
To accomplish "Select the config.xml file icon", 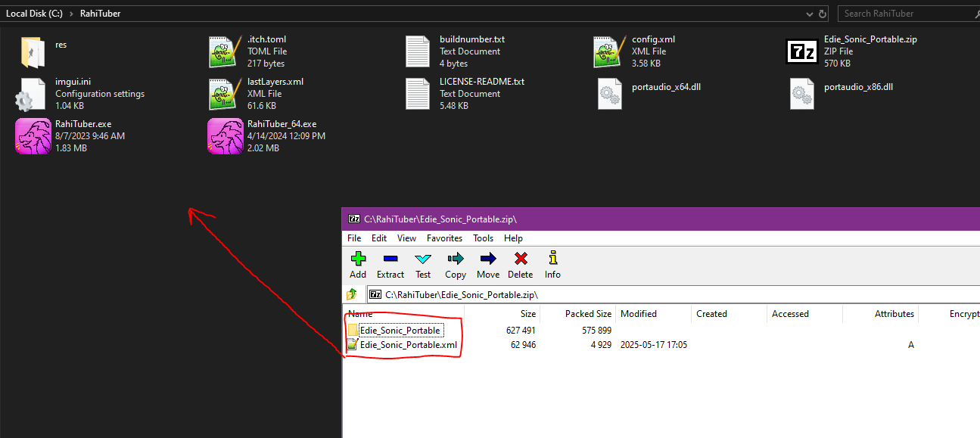I will pos(609,51).
